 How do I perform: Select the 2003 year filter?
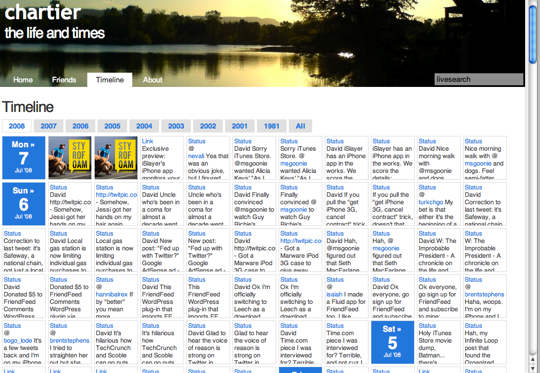point(176,126)
